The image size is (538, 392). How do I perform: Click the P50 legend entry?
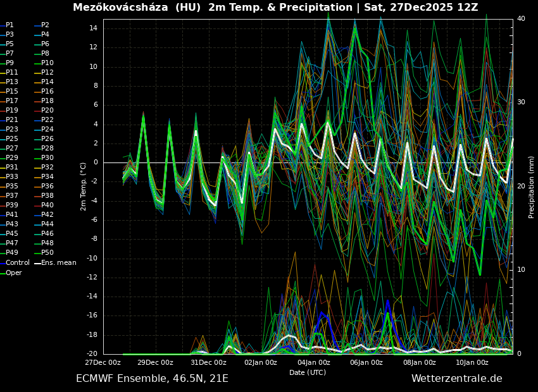(47, 253)
